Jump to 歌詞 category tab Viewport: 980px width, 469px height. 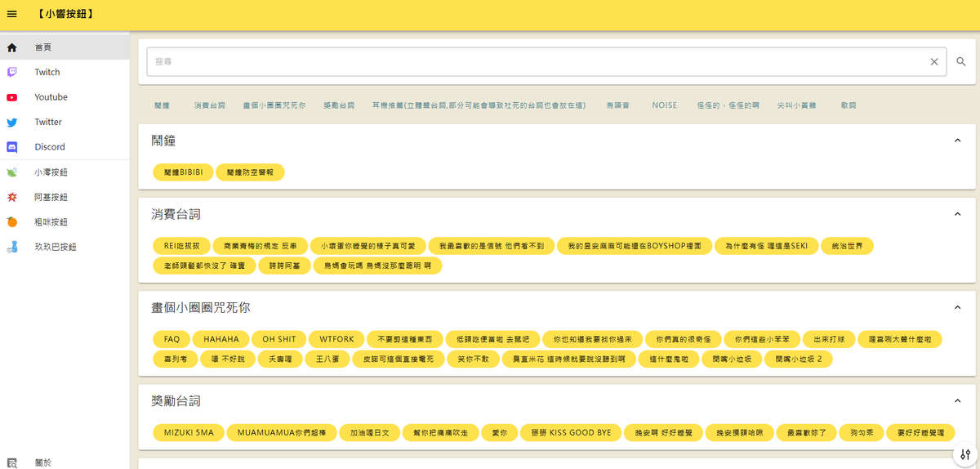pyautogui.click(x=849, y=105)
